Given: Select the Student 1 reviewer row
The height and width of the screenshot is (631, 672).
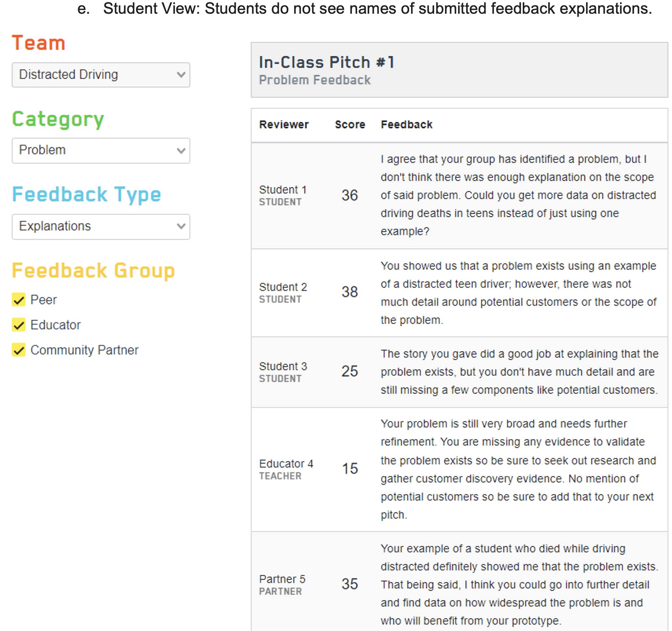Looking at the screenshot, I should click(282, 190).
